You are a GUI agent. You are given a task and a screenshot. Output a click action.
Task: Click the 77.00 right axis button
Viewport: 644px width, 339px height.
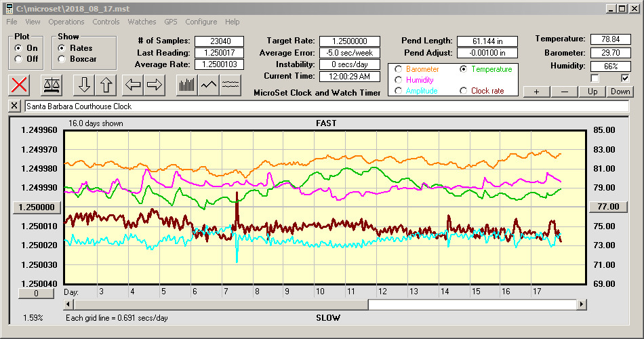[x=609, y=207]
